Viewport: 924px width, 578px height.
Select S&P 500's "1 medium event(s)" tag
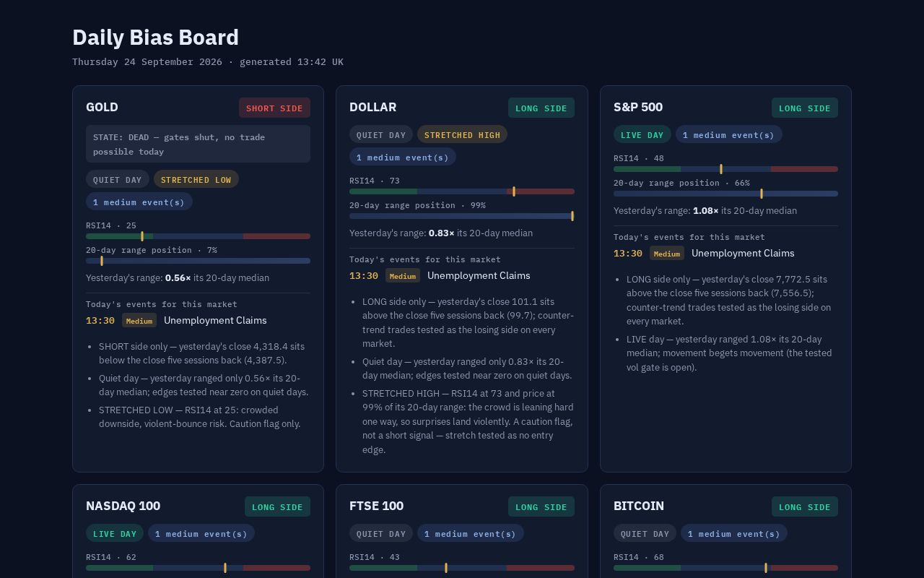click(729, 134)
